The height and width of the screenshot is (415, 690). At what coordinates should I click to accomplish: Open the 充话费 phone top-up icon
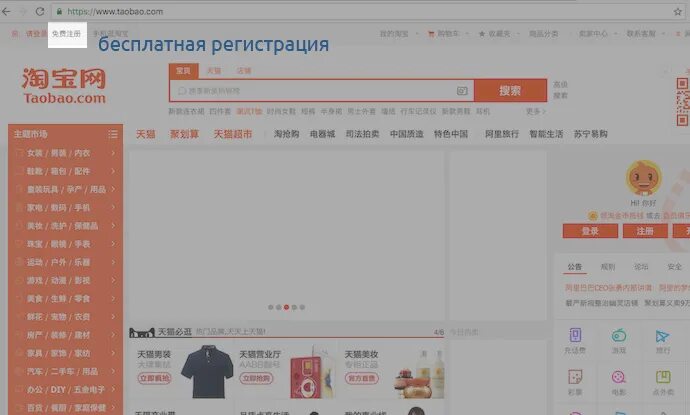575,335
